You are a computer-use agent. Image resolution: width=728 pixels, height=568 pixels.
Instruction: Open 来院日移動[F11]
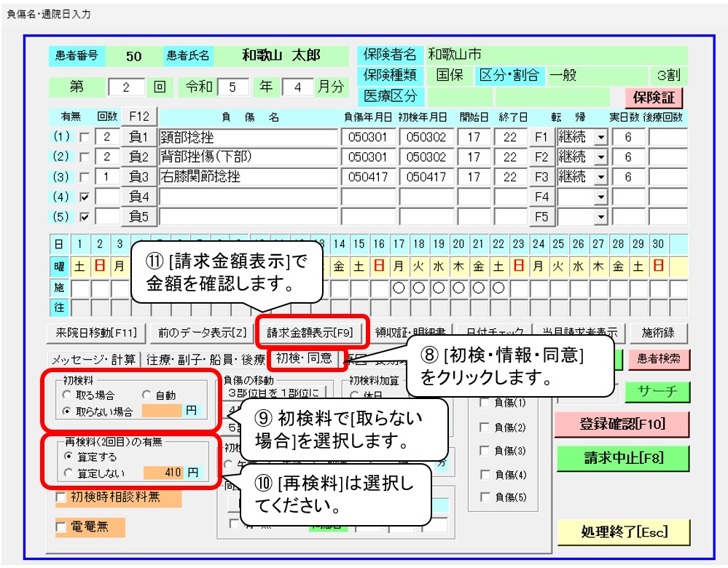coord(95,332)
